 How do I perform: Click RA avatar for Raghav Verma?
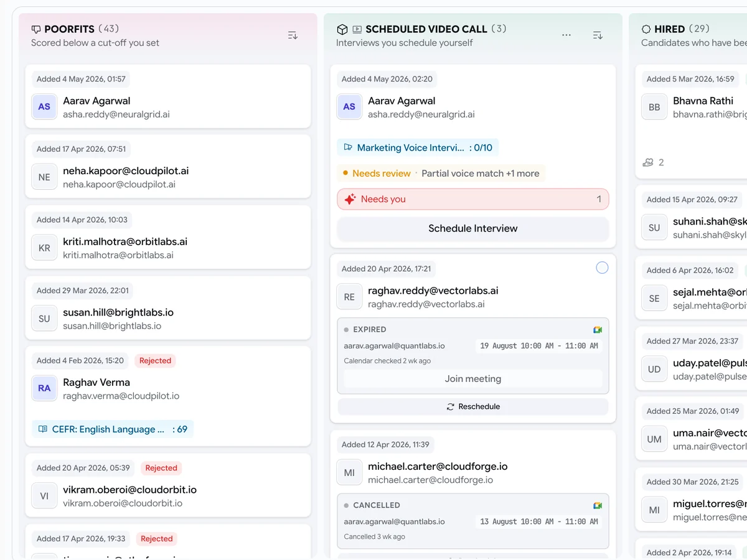coord(44,388)
